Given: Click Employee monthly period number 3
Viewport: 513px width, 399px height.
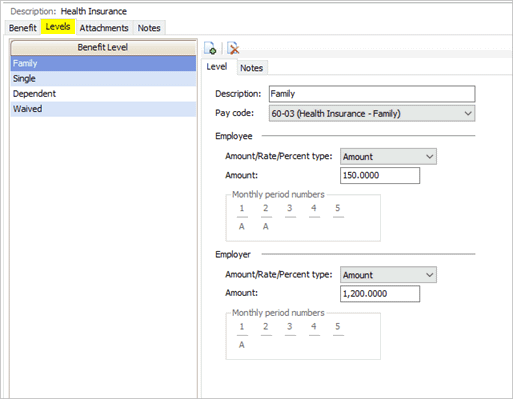Looking at the screenshot, I should [x=290, y=208].
